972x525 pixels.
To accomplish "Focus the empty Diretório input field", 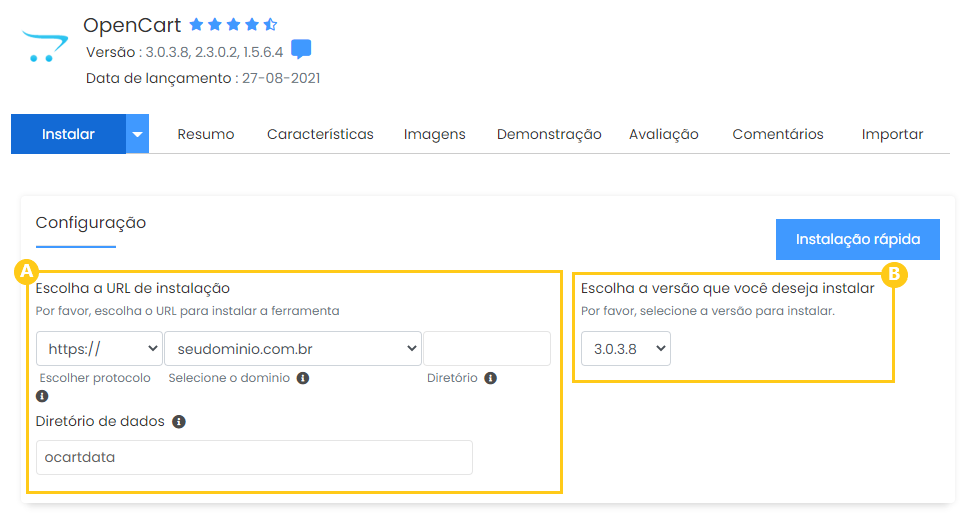I will point(487,349).
